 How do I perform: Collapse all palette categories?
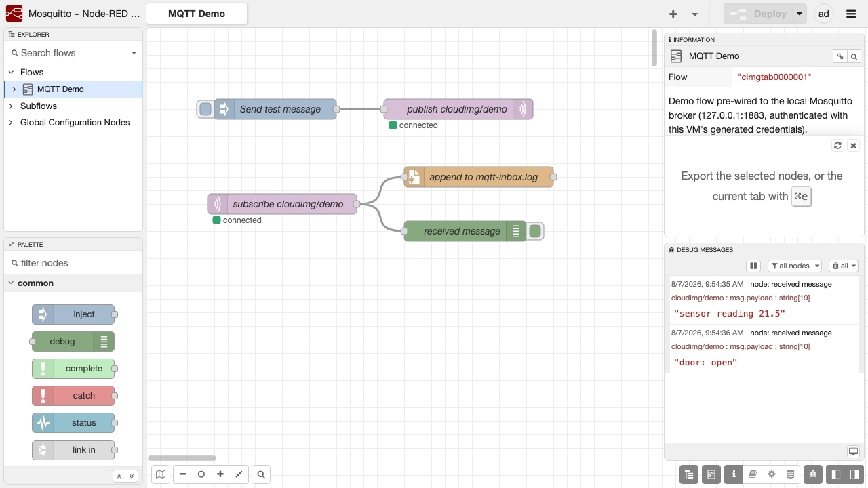point(119,476)
